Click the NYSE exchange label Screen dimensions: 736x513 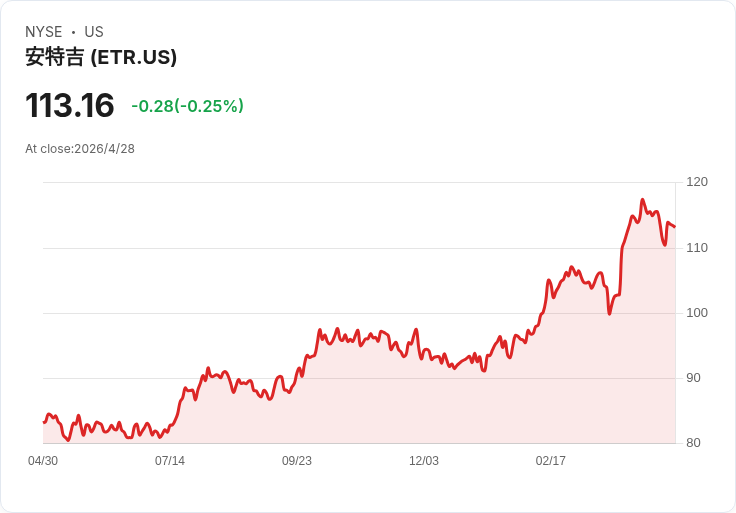[44, 32]
